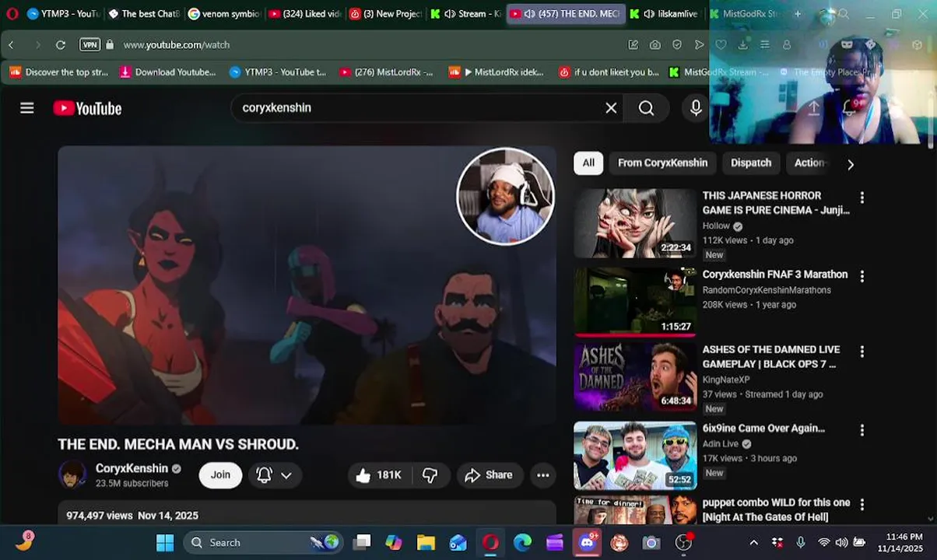Dislike the video with thumbs down

click(430, 475)
